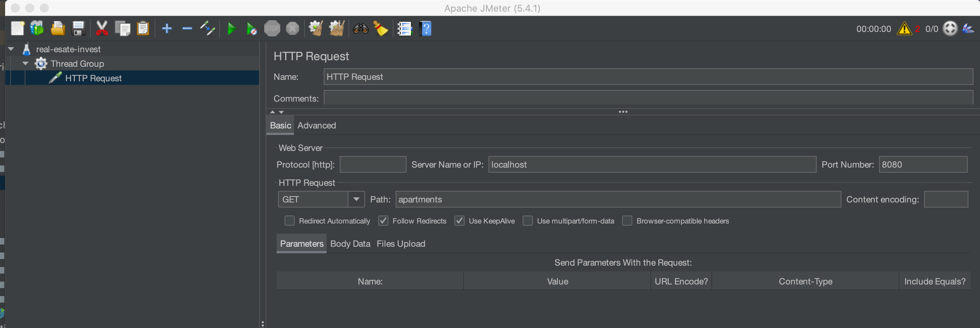Image resolution: width=980 pixels, height=328 pixels.
Task: Cut selection with the scissors icon
Action: coord(102,29)
